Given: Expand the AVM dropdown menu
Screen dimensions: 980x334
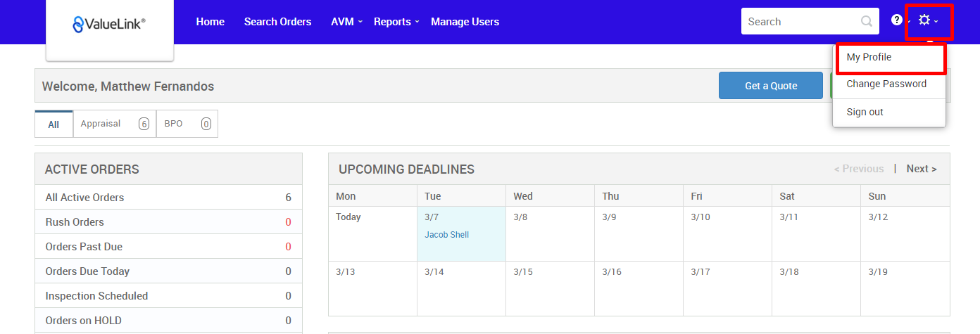Looking at the screenshot, I should click(x=346, y=22).
